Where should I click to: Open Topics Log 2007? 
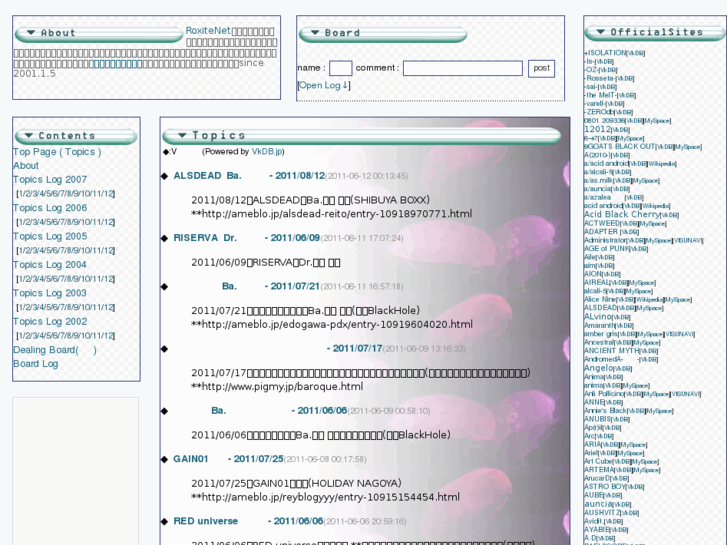click(50, 180)
